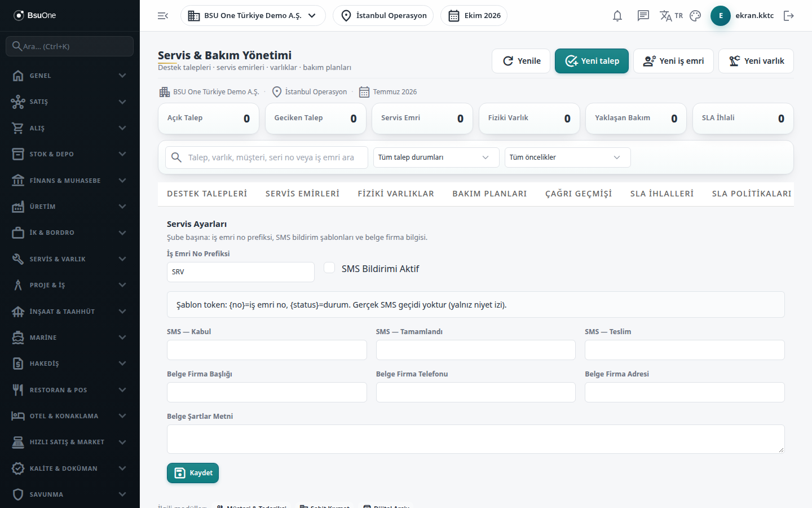
Task: Open SLA İHLALLERİ tab
Action: pyautogui.click(x=662, y=194)
